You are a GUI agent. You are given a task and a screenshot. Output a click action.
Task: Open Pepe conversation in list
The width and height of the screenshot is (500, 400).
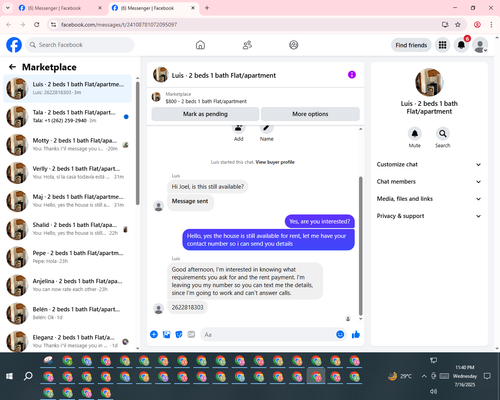67,257
